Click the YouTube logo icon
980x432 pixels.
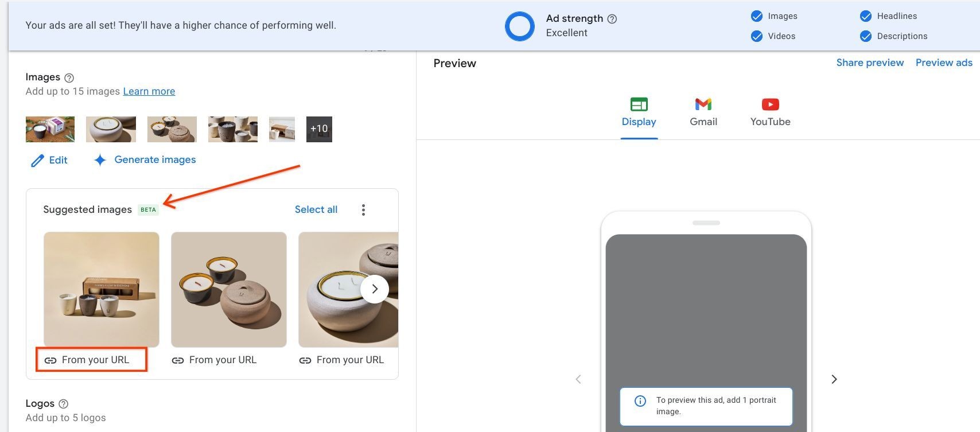pyautogui.click(x=771, y=104)
